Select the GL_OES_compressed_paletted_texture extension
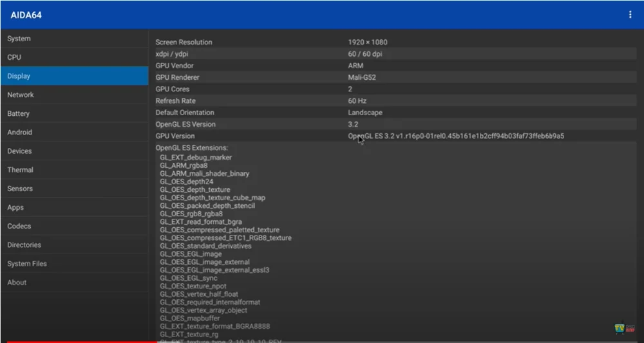 [x=220, y=230]
